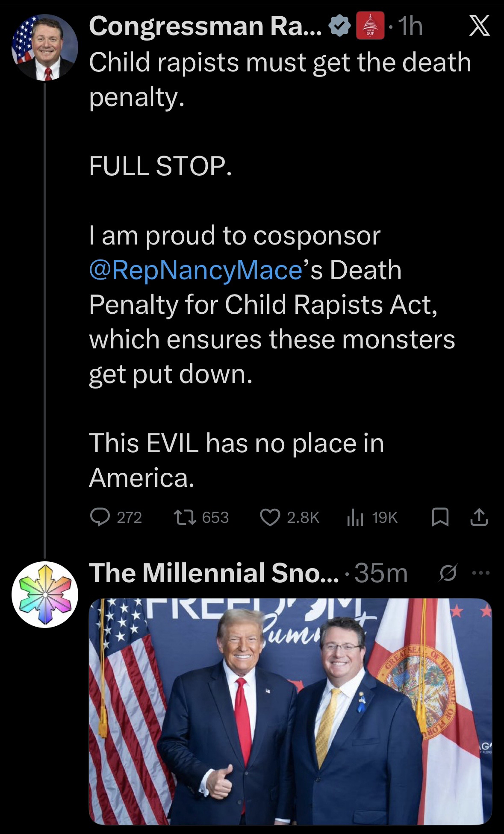Tap the 35m timestamp on the reply
504x834 pixels.
click(381, 573)
